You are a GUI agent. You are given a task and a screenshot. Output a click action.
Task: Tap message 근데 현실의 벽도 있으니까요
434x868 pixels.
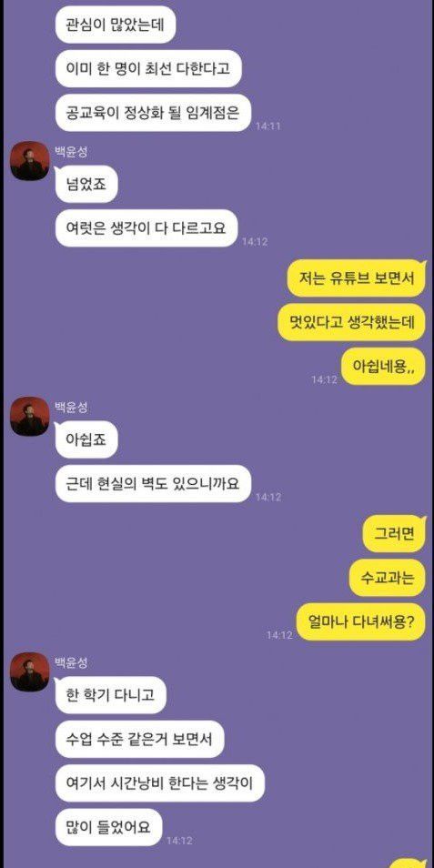click(154, 484)
